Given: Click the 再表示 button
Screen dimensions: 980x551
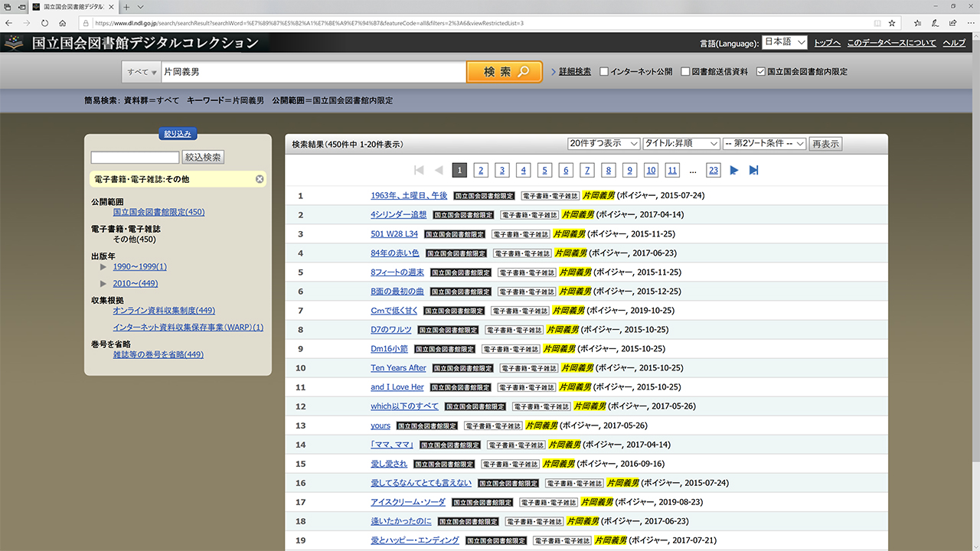Looking at the screenshot, I should coord(826,143).
